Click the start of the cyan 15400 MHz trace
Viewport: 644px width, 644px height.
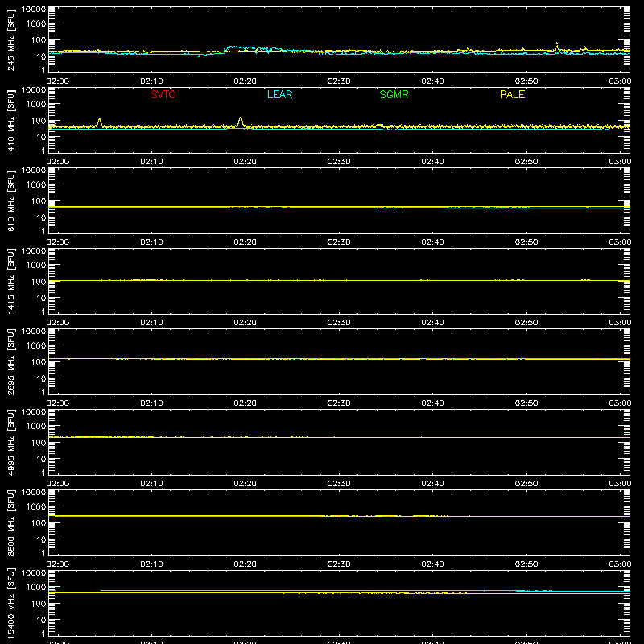pos(102,591)
